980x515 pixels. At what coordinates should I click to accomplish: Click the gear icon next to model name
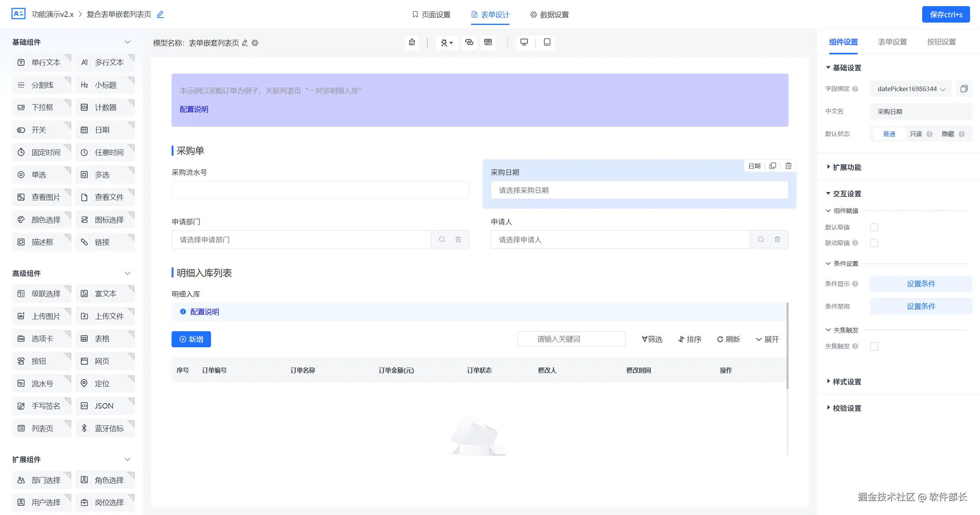click(255, 43)
